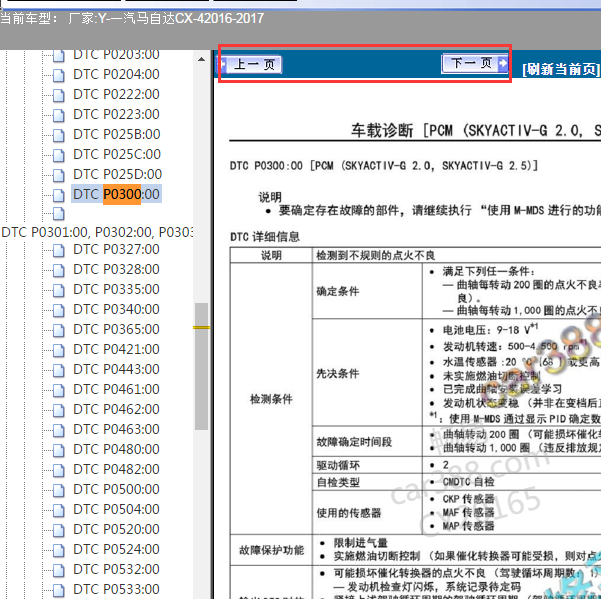Screen dimensions: 601x599
Task: Open DTC P0520:00 entry
Action: pyautogui.click(x=116, y=529)
